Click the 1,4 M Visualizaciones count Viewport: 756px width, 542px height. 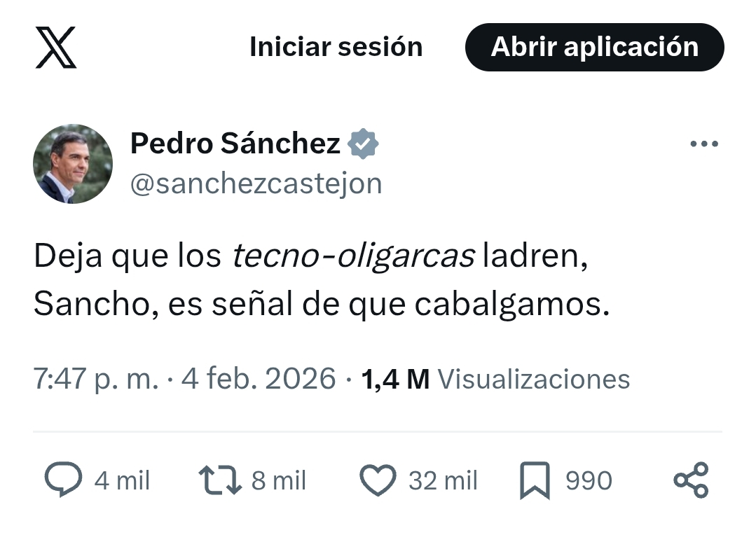[x=495, y=379]
